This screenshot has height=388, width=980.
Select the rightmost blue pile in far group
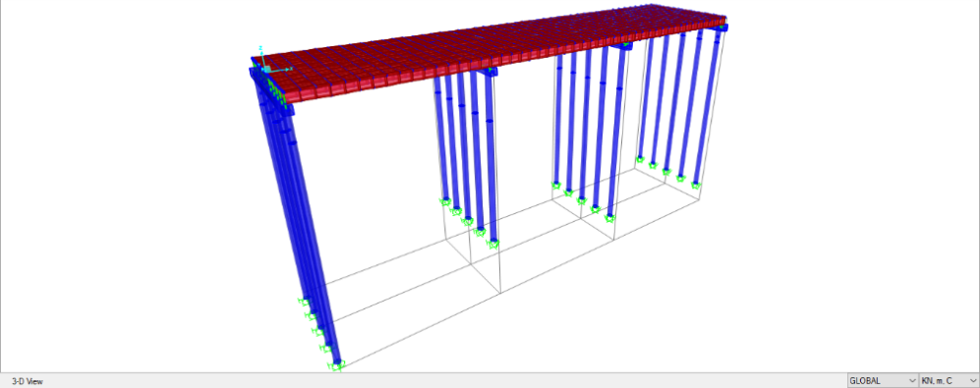click(707, 106)
